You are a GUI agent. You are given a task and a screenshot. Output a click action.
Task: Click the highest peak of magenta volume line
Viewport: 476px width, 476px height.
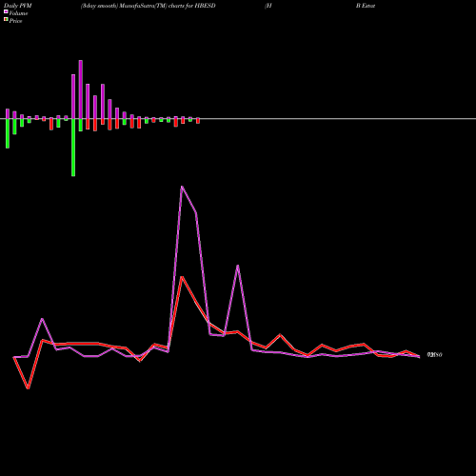pyautogui.click(x=182, y=187)
